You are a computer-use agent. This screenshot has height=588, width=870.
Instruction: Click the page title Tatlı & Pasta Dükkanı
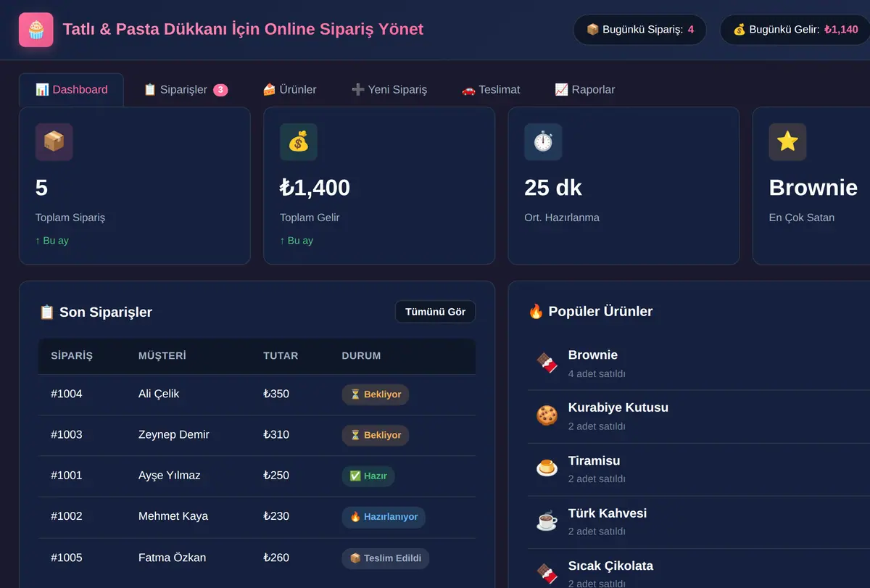click(244, 30)
